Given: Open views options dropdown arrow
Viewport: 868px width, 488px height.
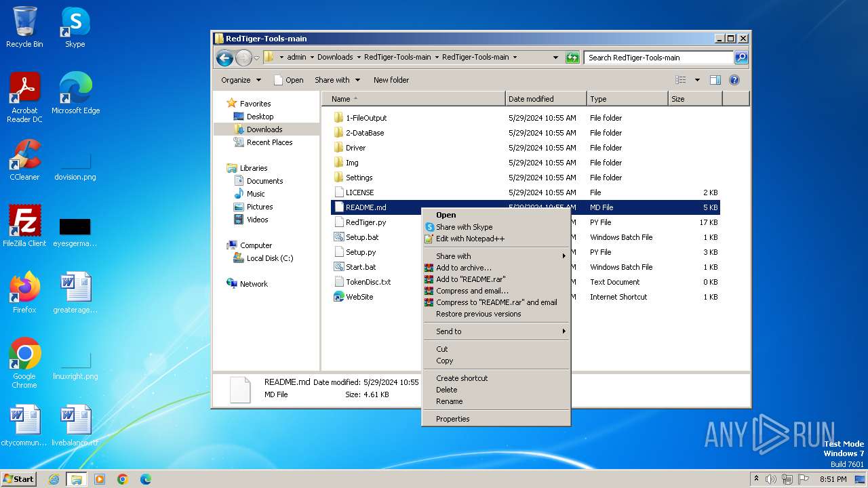Looking at the screenshot, I should [697, 80].
